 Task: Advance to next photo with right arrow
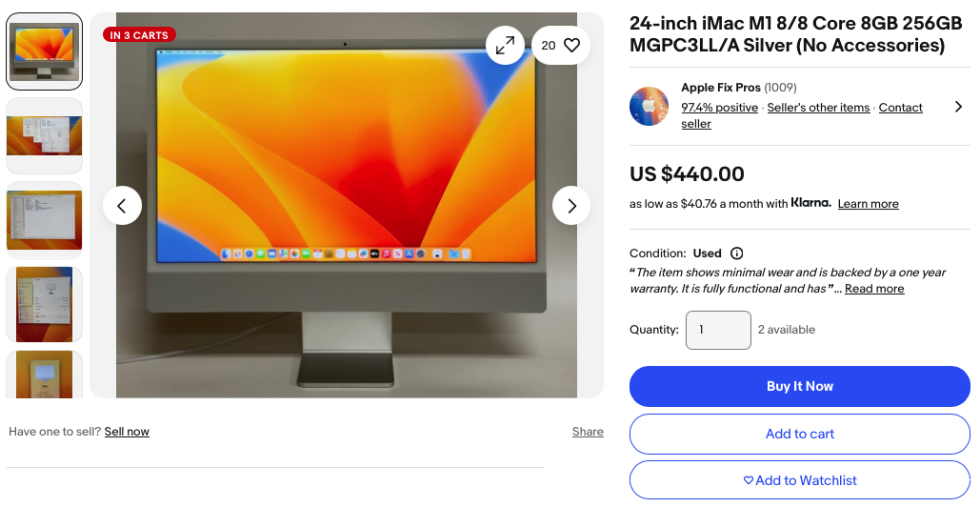point(571,206)
